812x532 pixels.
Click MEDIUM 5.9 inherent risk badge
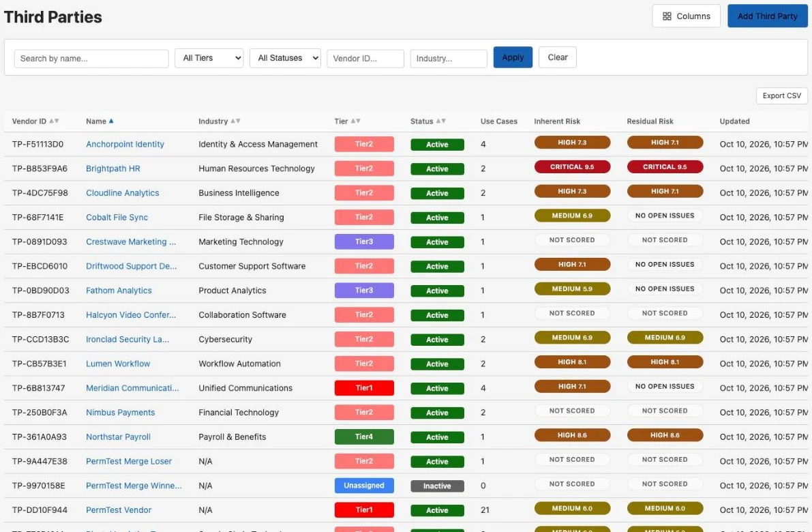[x=572, y=289]
